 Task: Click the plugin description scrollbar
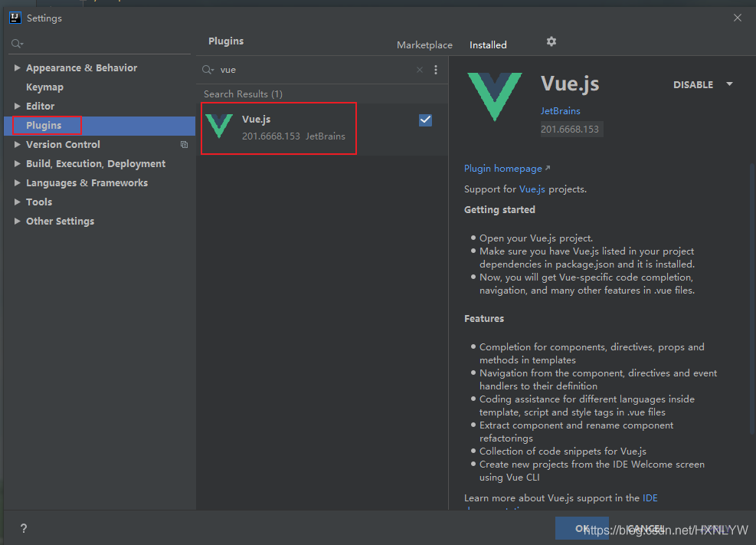pos(751,299)
